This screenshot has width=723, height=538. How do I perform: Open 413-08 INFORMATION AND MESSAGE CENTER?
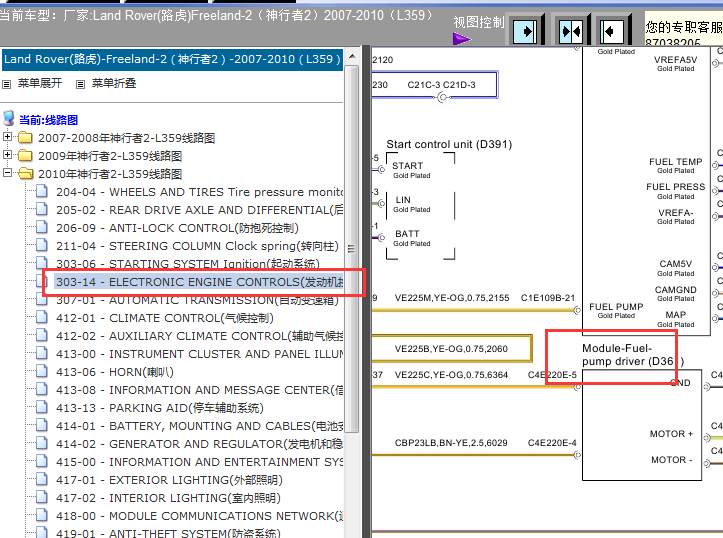pos(200,390)
